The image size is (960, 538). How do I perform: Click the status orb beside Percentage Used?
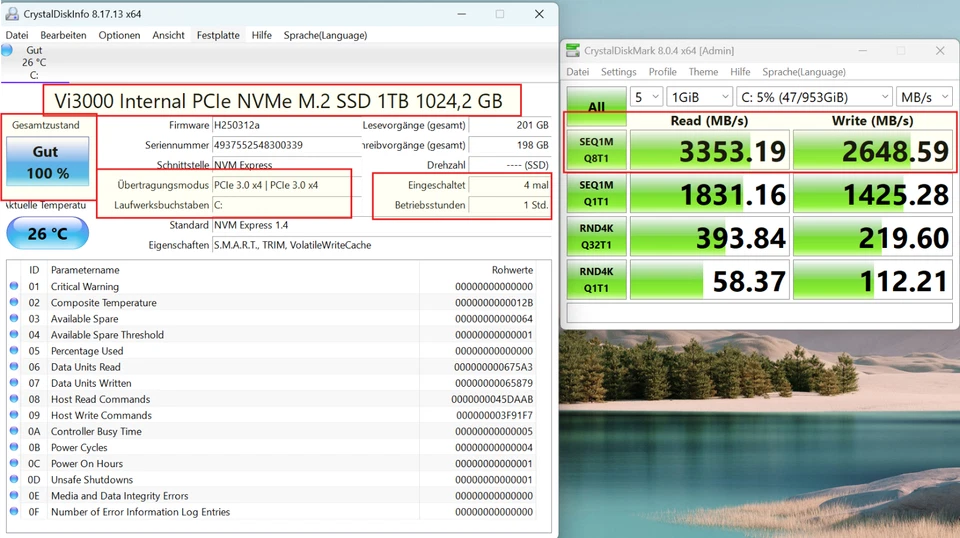(14, 351)
